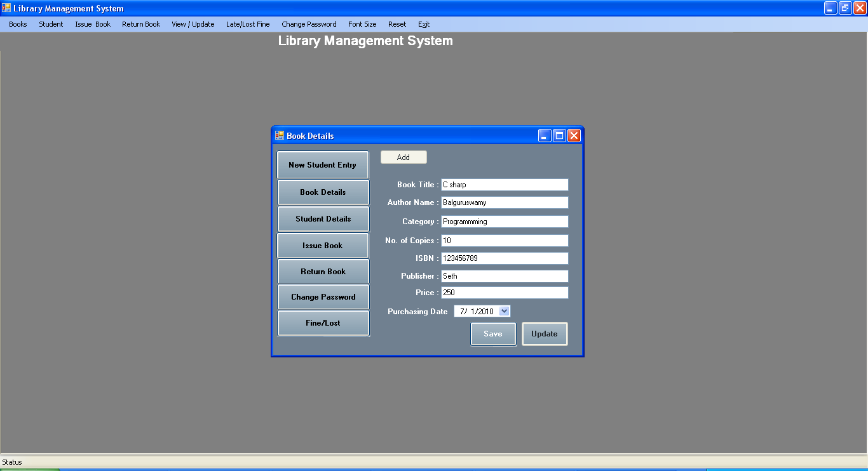This screenshot has width=868, height=471.
Task: Focus the ISBN input box
Action: pyautogui.click(x=505, y=258)
